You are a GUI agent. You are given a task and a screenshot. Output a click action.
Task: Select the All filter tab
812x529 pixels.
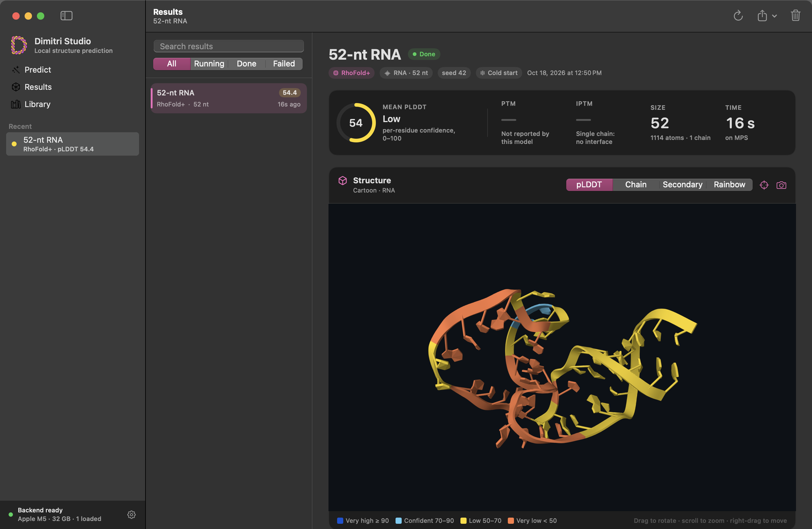172,63
